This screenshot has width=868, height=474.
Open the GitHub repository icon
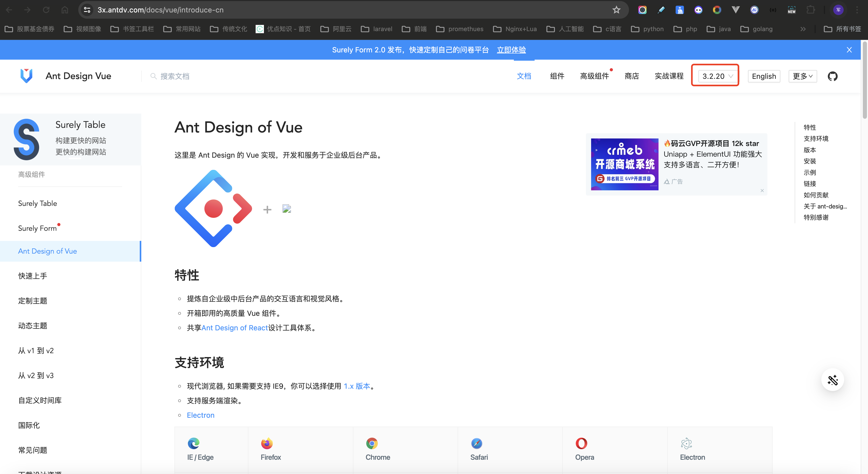[x=832, y=76]
